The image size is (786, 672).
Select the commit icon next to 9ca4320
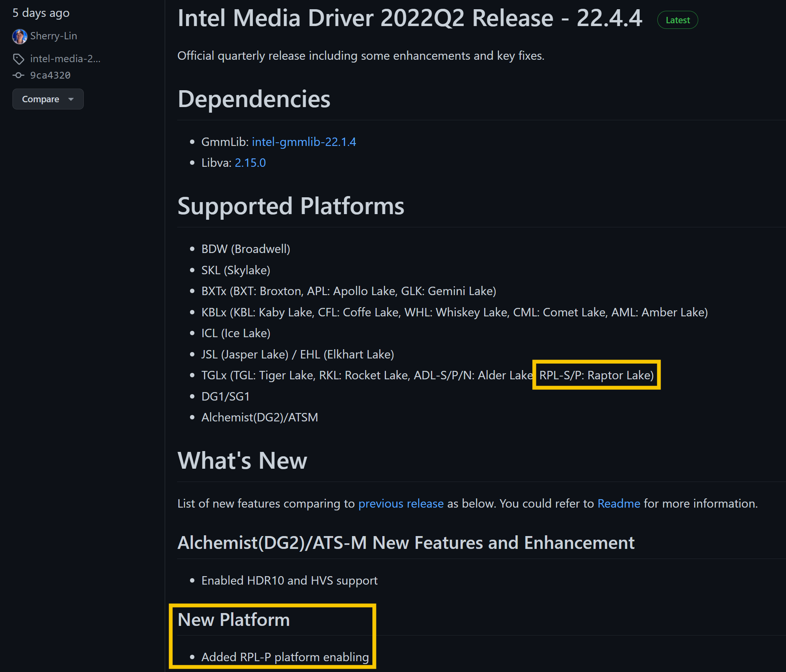18,75
